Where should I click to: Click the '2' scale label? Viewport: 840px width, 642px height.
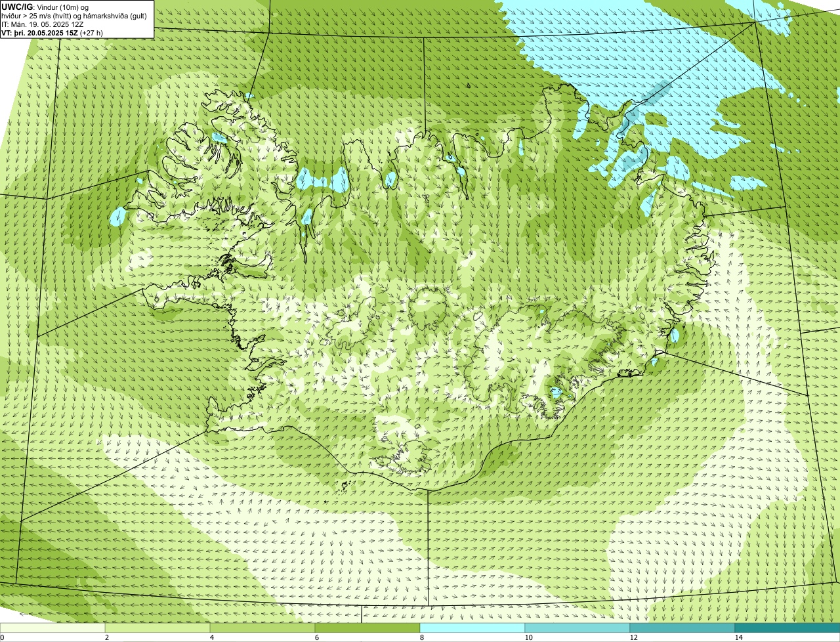click(106, 637)
